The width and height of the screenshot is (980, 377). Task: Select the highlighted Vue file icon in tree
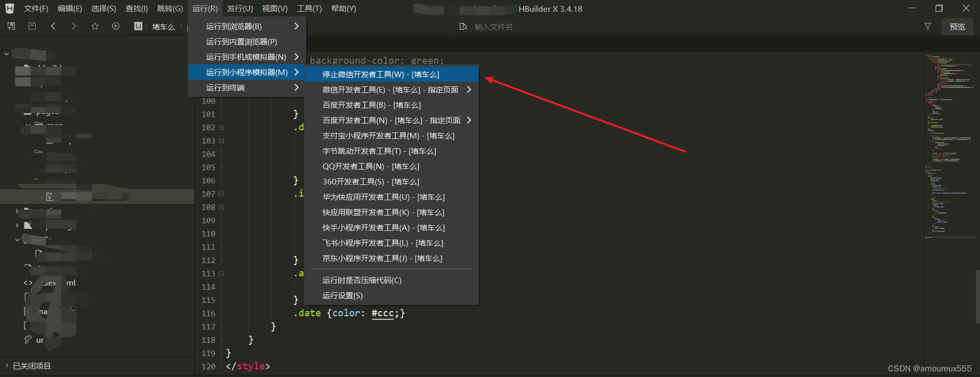tap(49, 197)
